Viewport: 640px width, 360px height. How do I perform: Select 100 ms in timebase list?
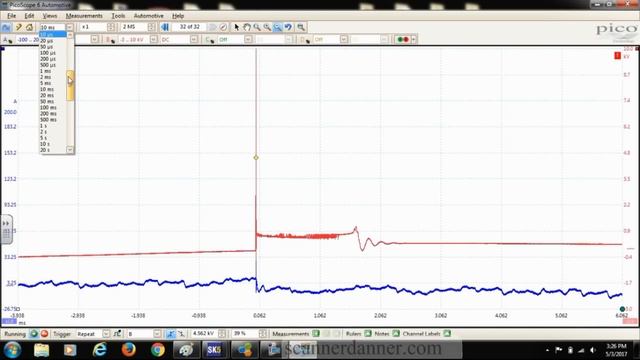(x=48, y=107)
